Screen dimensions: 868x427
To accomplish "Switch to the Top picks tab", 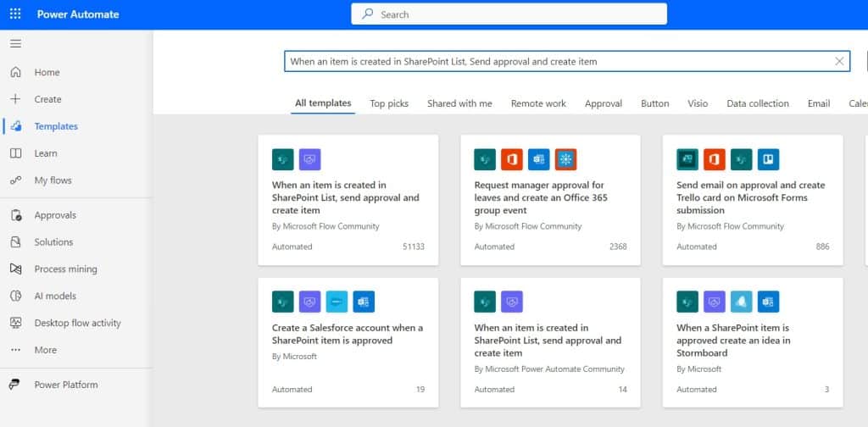I will pos(389,103).
